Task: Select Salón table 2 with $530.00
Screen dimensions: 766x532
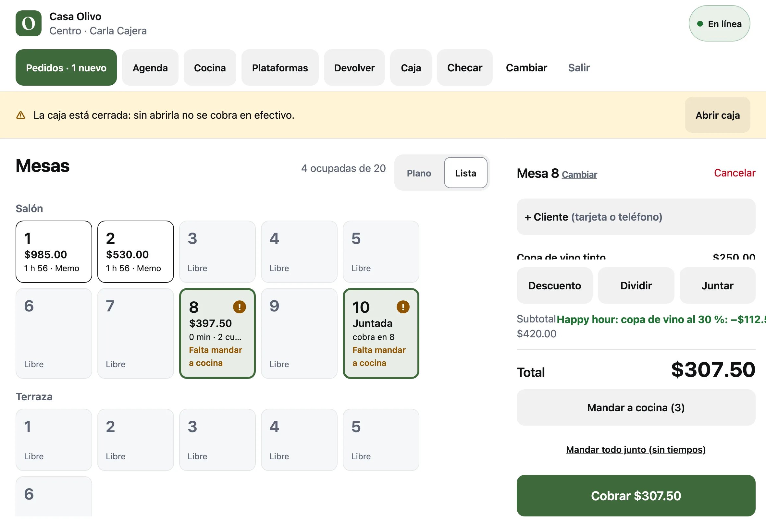Action: (x=135, y=252)
